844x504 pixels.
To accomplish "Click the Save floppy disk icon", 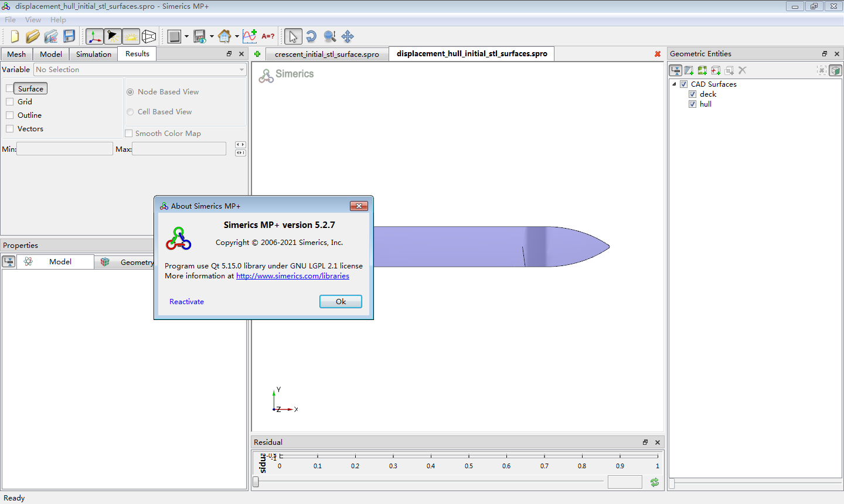I will [x=69, y=36].
